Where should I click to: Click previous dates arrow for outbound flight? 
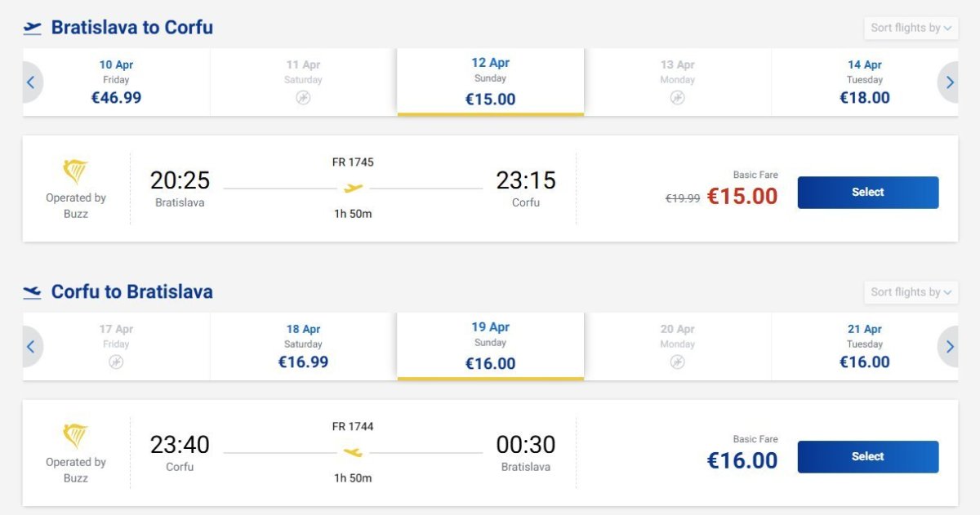click(x=31, y=82)
